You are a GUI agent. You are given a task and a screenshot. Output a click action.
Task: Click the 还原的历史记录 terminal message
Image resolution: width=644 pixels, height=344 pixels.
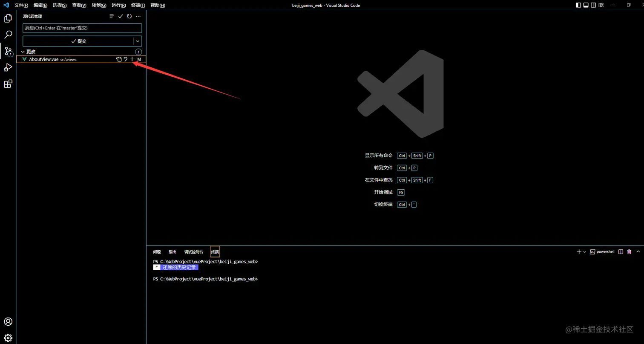coord(179,267)
